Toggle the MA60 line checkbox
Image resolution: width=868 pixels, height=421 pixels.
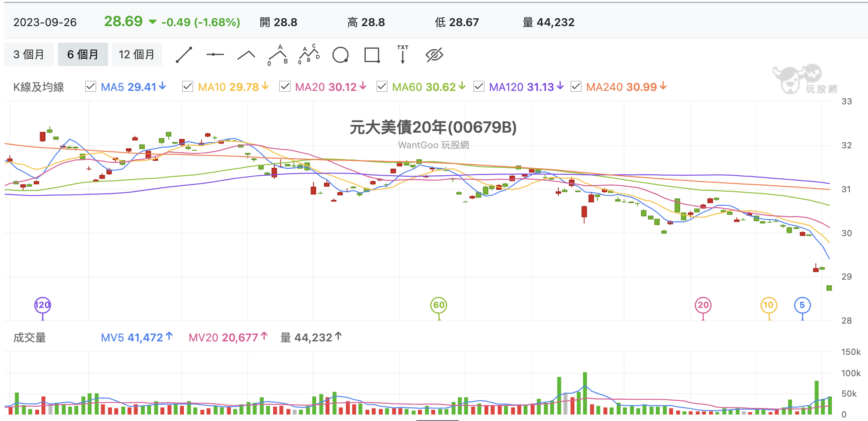(x=382, y=87)
